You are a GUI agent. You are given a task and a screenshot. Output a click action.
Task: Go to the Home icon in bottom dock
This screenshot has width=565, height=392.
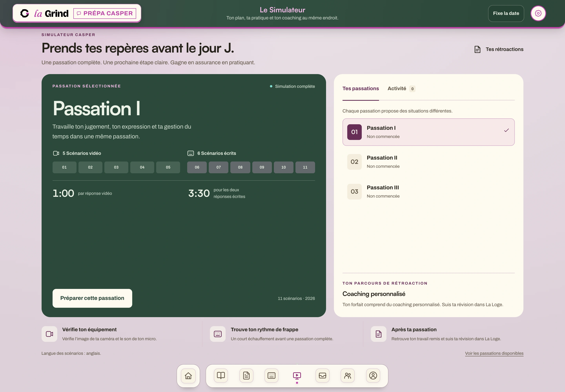pos(188,376)
